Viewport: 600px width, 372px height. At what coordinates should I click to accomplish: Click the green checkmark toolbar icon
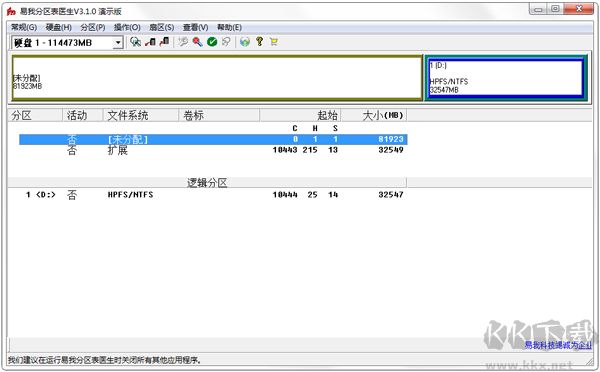coord(212,42)
